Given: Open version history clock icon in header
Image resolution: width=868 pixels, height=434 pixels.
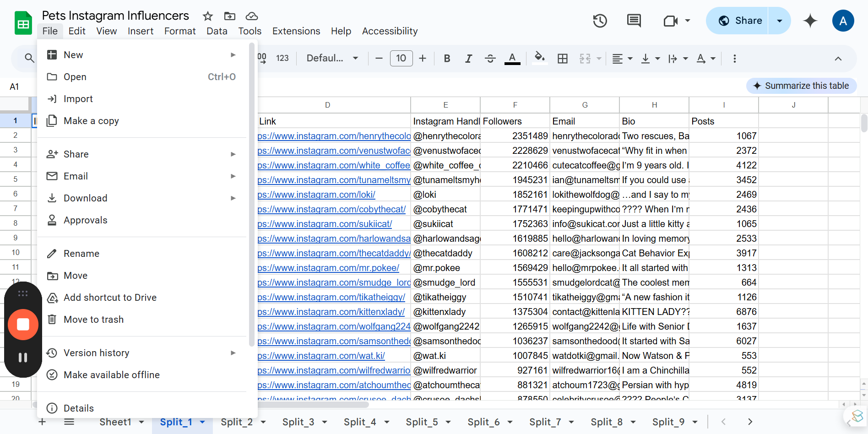Looking at the screenshot, I should click(600, 21).
